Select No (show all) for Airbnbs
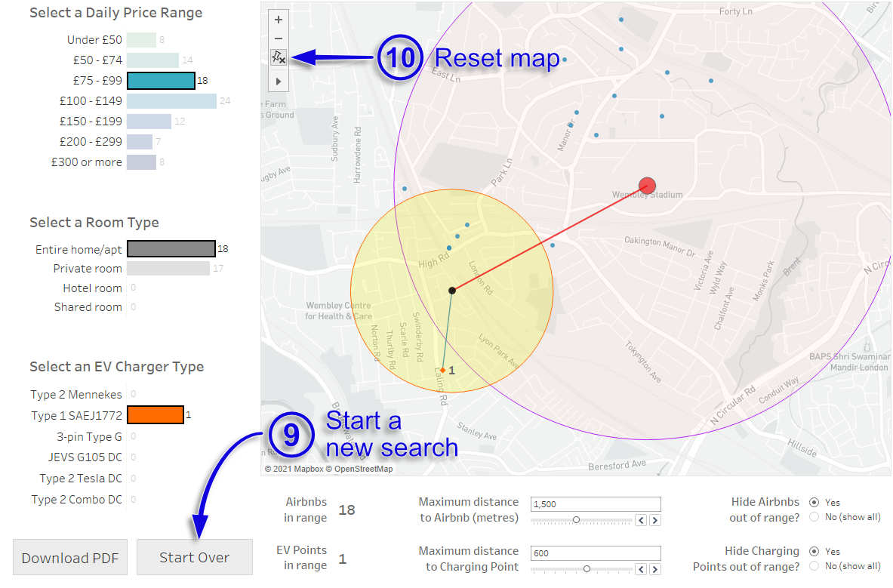This screenshot has width=893, height=588. (814, 517)
